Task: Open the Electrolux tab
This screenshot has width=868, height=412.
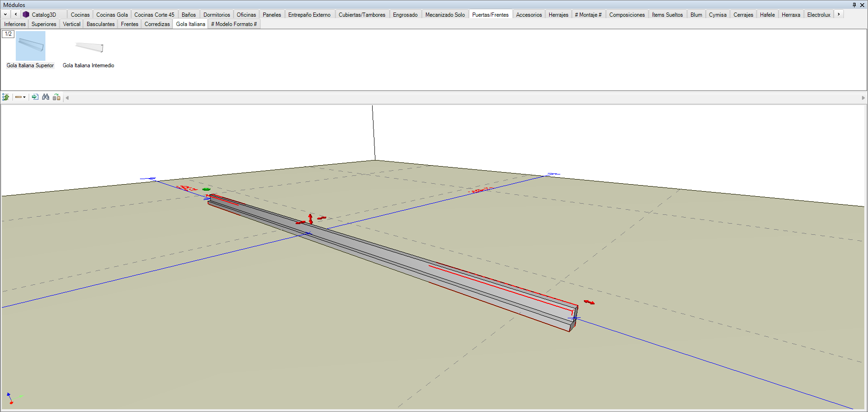Action: [818, 15]
